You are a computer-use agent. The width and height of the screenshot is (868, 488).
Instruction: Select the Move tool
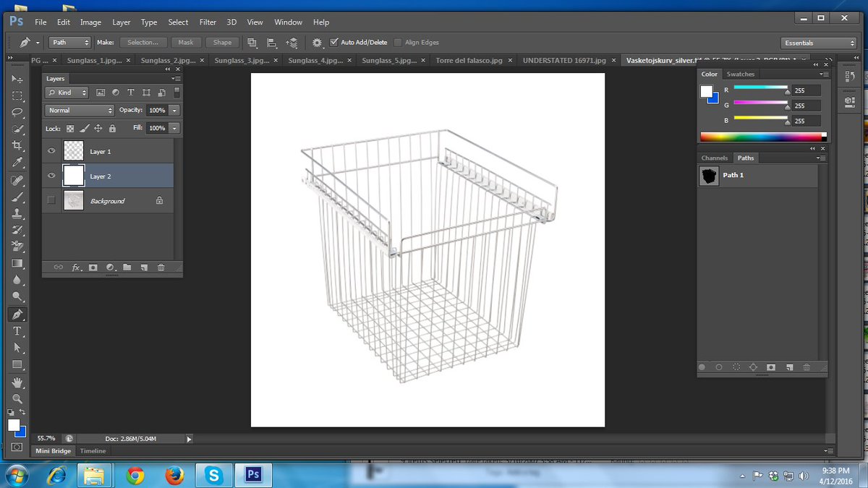coord(17,78)
